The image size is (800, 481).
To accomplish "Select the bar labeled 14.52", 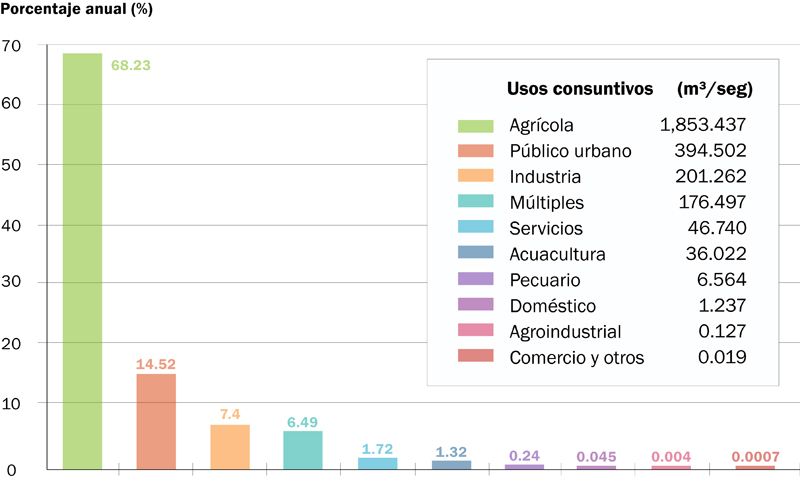I will click(156, 421).
